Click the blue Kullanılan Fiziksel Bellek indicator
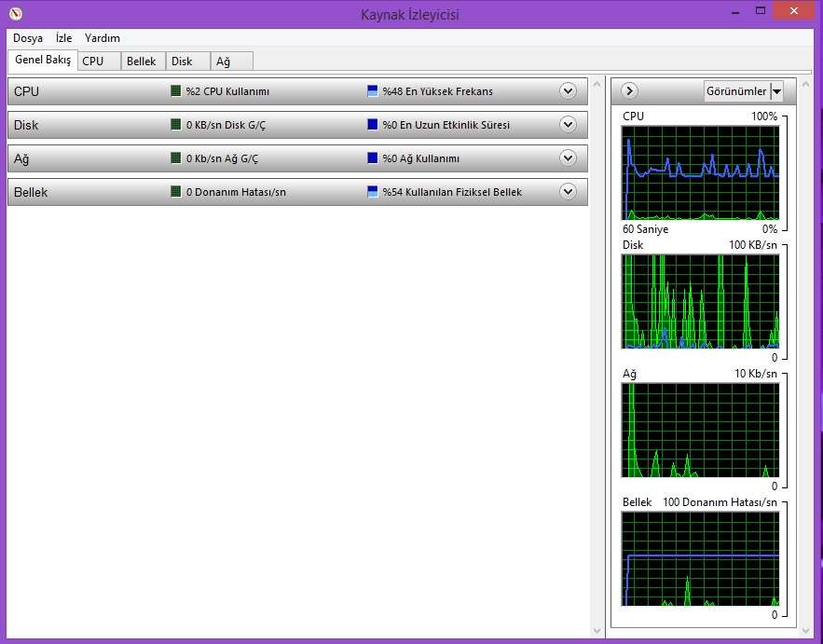Viewport: 823px width, 644px height. [373, 192]
